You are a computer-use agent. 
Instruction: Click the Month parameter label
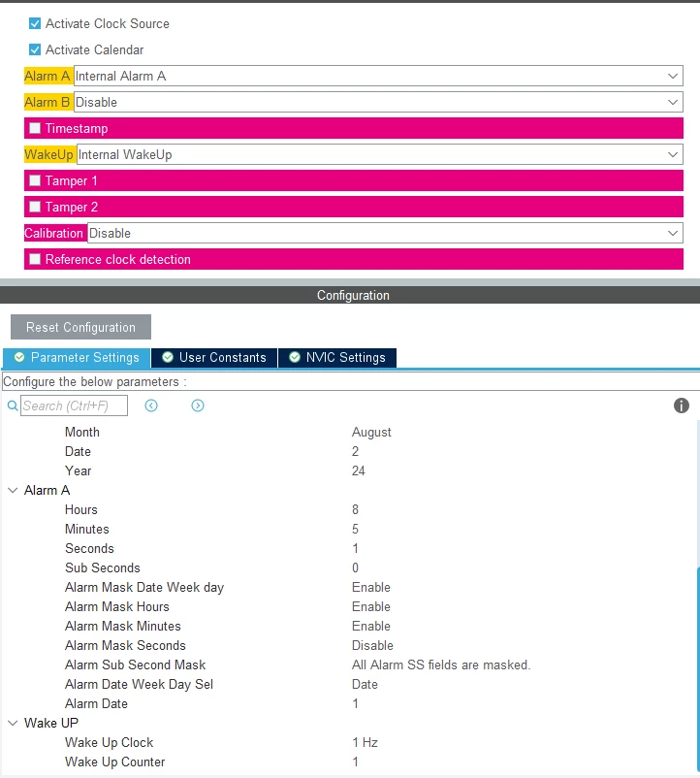click(x=82, y=432)
